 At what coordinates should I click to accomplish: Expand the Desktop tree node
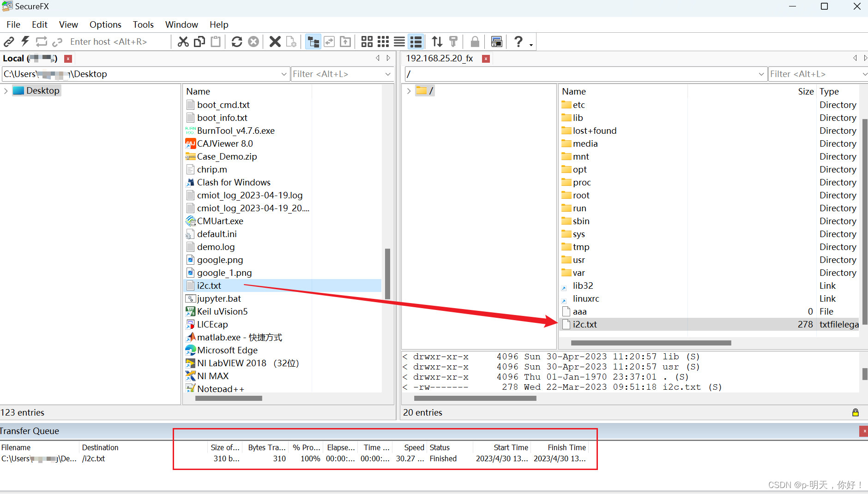click(5, 90)
